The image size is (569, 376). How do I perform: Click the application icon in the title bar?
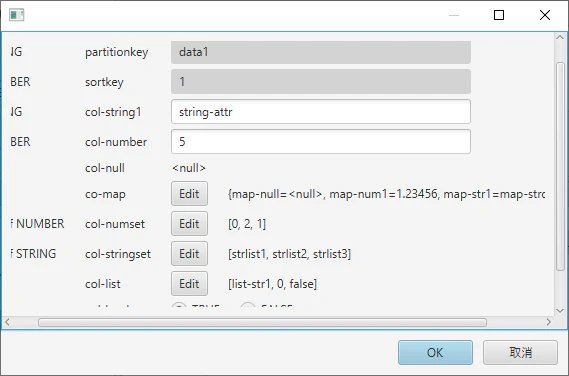tap(16, 15)
